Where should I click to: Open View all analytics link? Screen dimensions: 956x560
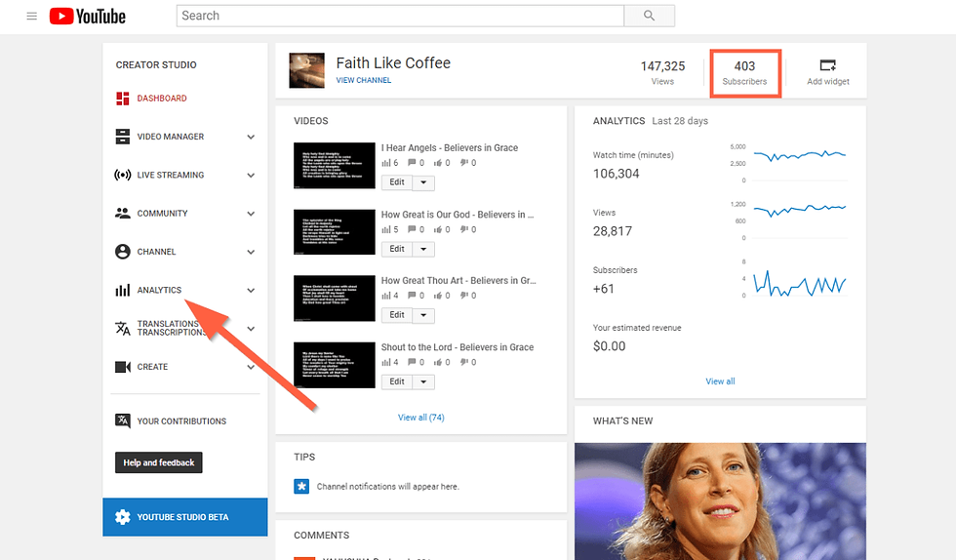point(720,381)
